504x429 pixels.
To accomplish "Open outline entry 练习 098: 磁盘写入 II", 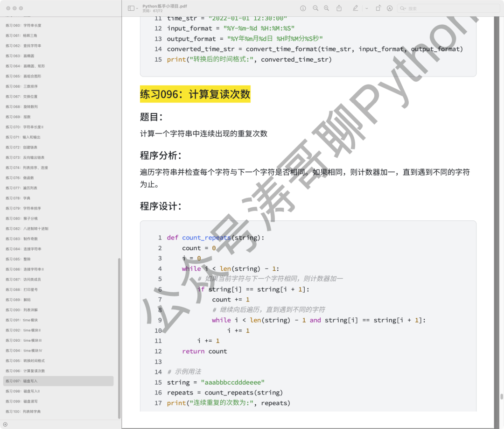I will 22,392.
